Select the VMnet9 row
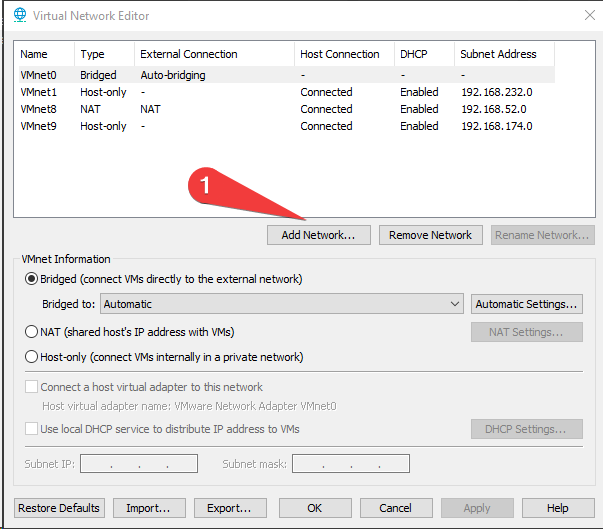This screenshot has height=529, width=603. 285,126
